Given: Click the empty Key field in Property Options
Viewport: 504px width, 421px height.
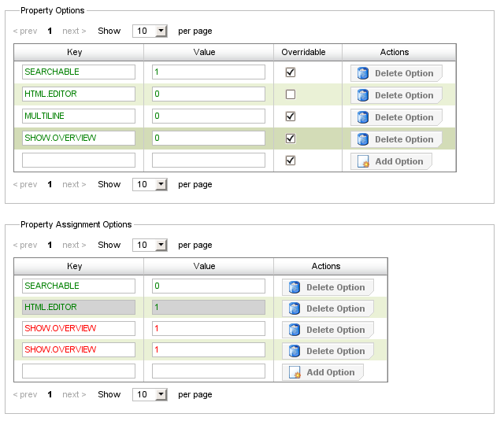Looking at the screenshot, I should (79, 161).
